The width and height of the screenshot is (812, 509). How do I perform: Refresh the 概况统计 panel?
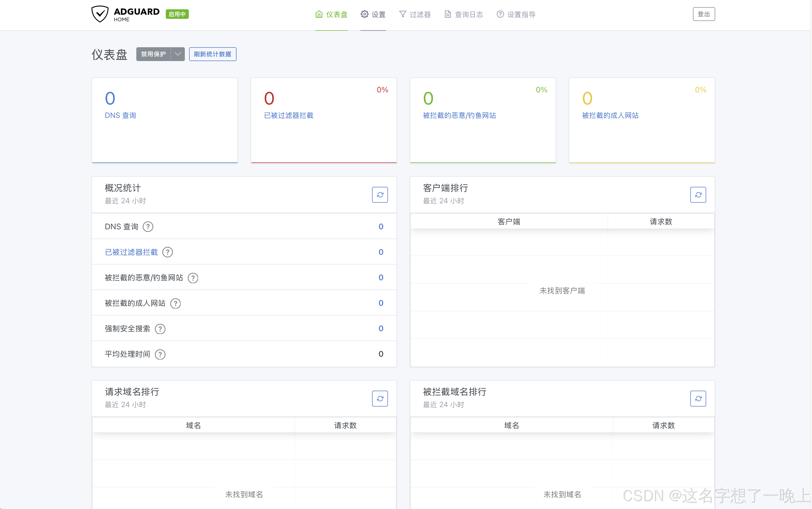[x=380, y=195]
